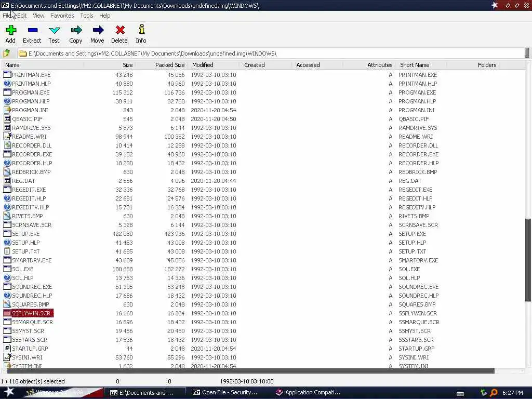The width and height of the screenshot is (532, 399).
Task: Sort by the Created column header
Action: tap(265, 65)
